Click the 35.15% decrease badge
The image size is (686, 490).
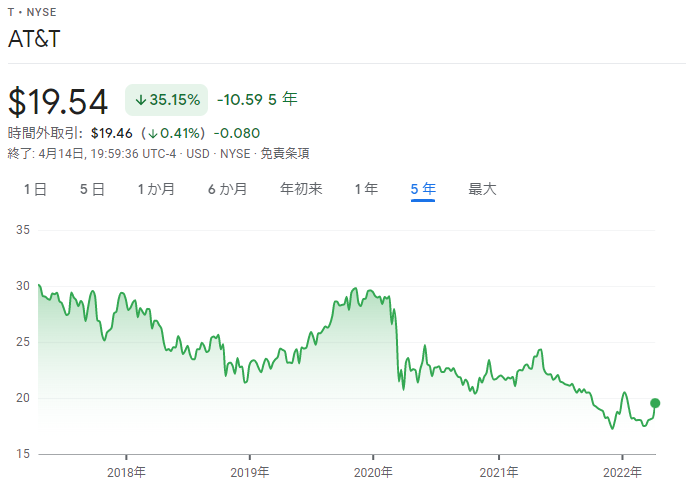click(x=166, y=100)
